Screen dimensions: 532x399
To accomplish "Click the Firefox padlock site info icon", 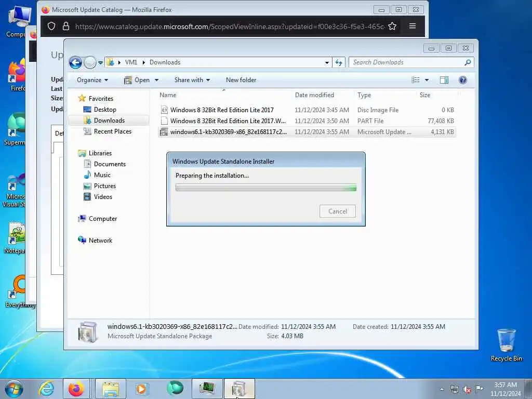I will (66, 26).
